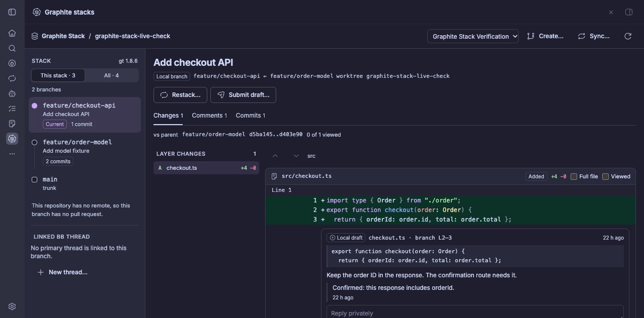Click the Reply privately input field
This screenshot has width=644, height=318.
475,312
